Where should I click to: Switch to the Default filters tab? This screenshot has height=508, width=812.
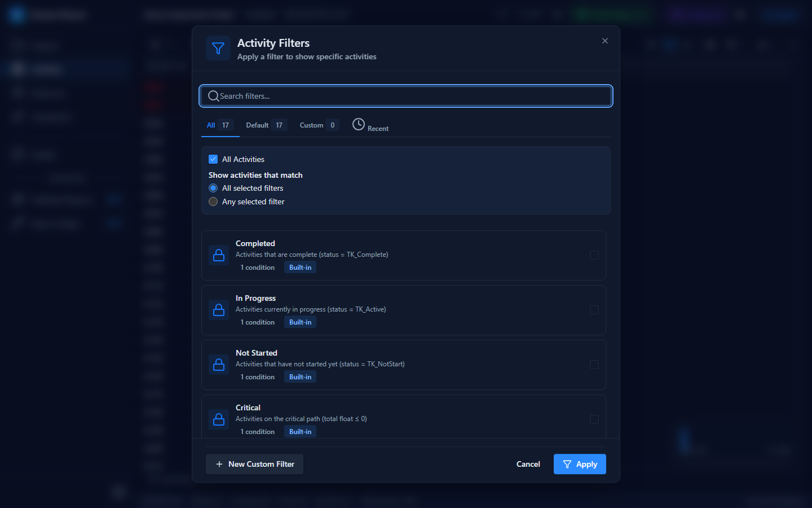pyautogui.click(x=266, y=125)
